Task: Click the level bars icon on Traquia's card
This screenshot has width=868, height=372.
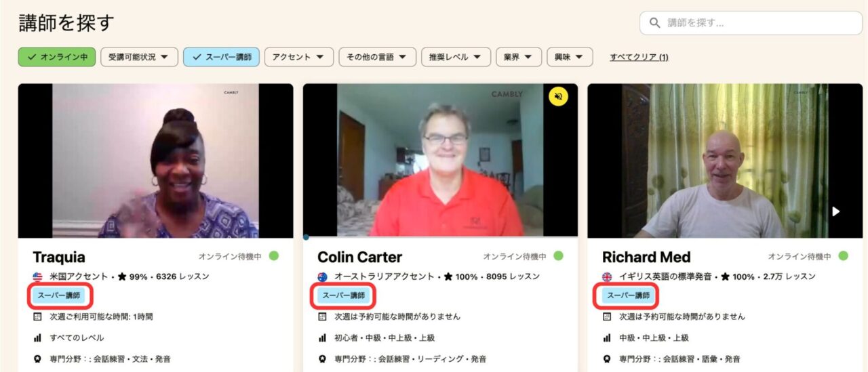Action: [x=38, y=337]
